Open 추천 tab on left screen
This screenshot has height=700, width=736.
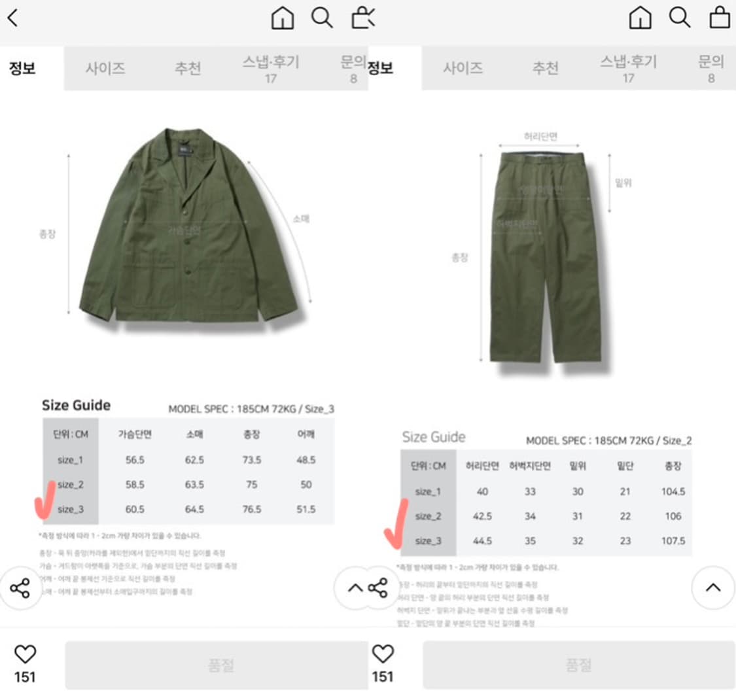coord(188,69)
